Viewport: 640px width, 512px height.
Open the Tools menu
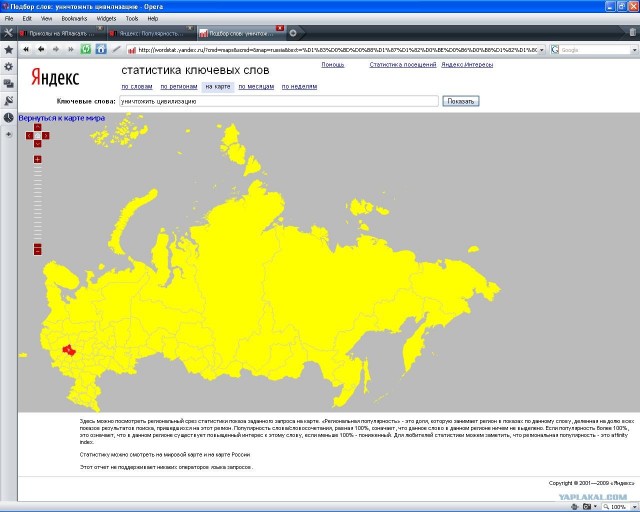pyautogui.click(x=132, y=18)
